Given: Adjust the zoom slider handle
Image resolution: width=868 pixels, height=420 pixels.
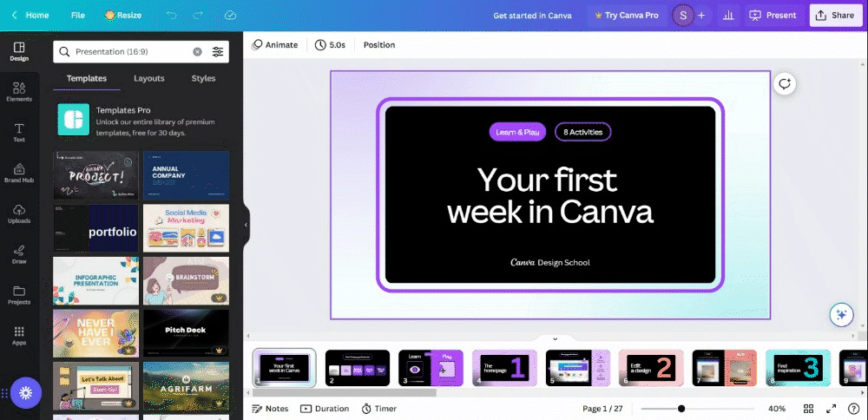Looking at the screenshot, I should (x=681, y=409).
